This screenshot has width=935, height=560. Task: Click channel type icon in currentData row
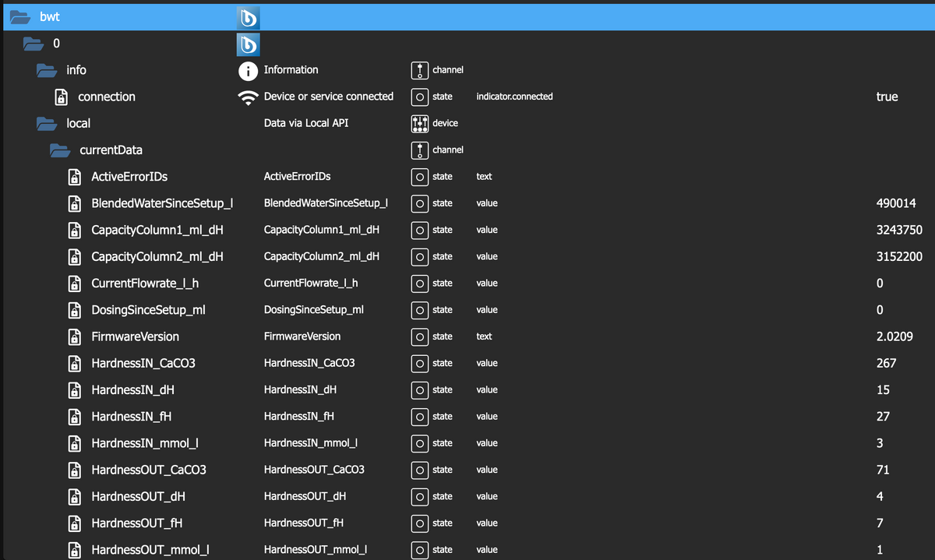coord(419,150)
